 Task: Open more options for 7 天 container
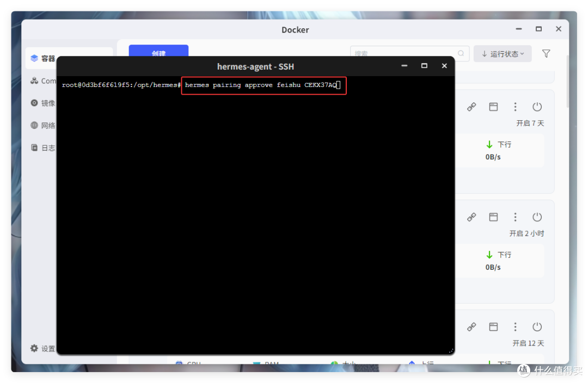tap(515, 107)
